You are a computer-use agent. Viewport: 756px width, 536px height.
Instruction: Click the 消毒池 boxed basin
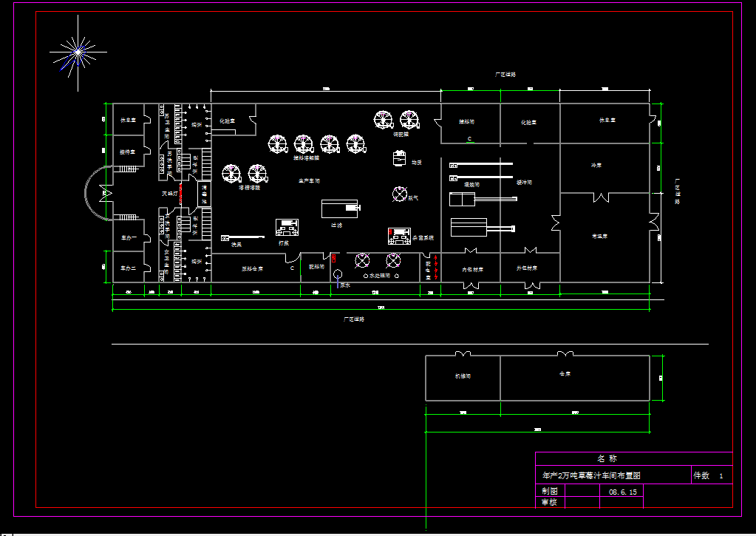204,194
